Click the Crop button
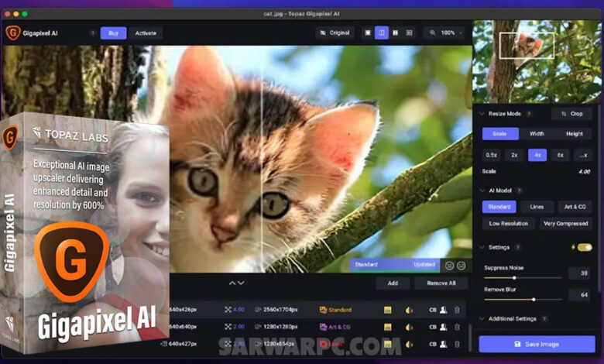 point(571,114)
